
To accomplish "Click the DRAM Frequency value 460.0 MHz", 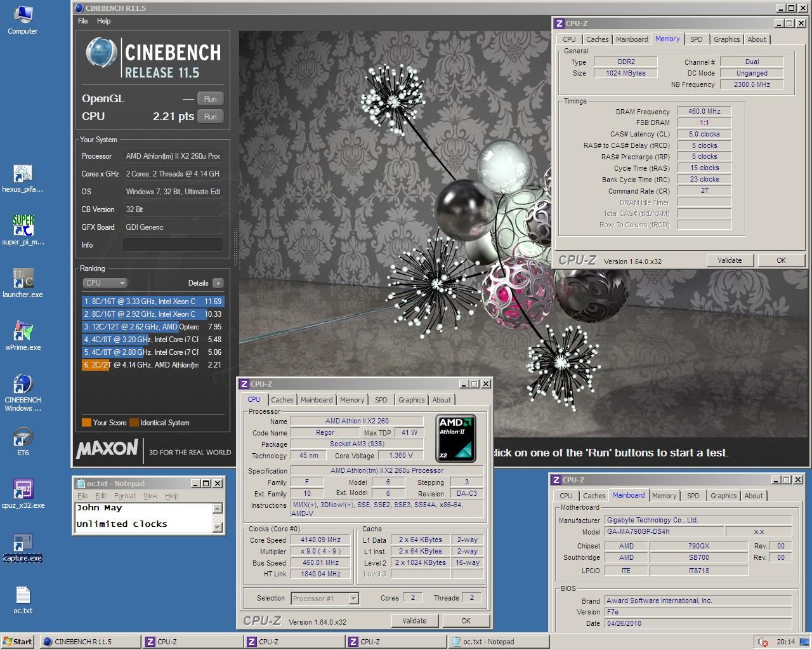I will coord(704,111).
